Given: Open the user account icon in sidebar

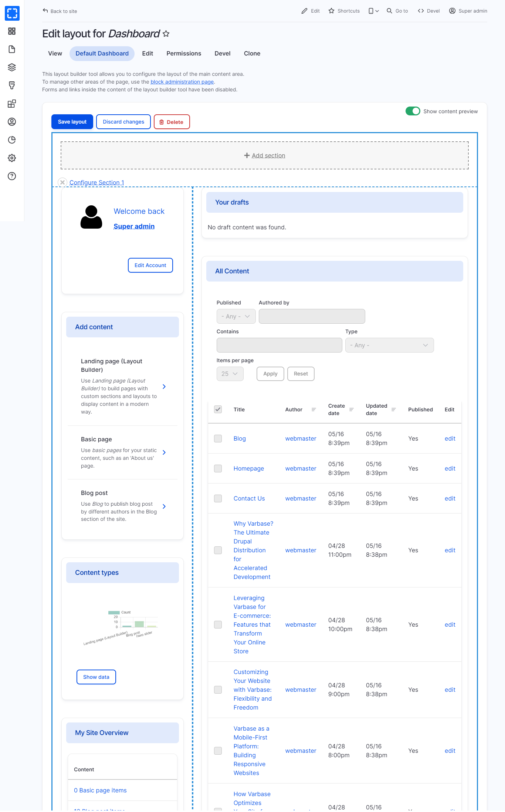Looking at the screenshot, I should (12, 122).
